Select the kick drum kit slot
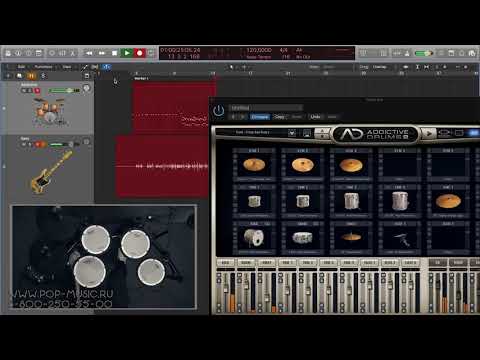Viewport: 480px width, 360px height. 254,237
